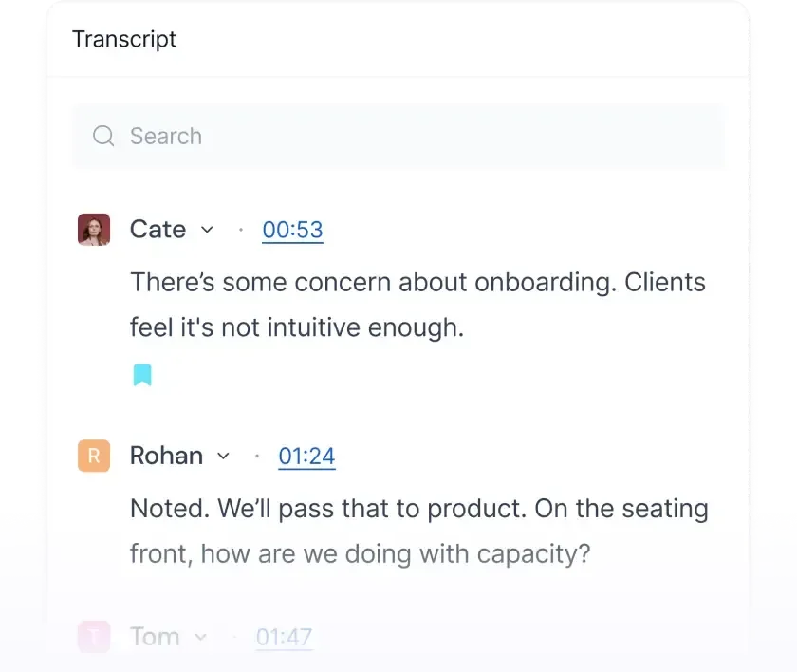Click Rohan's avatar icon
797x672 pixels.
[x=93, y=456]
